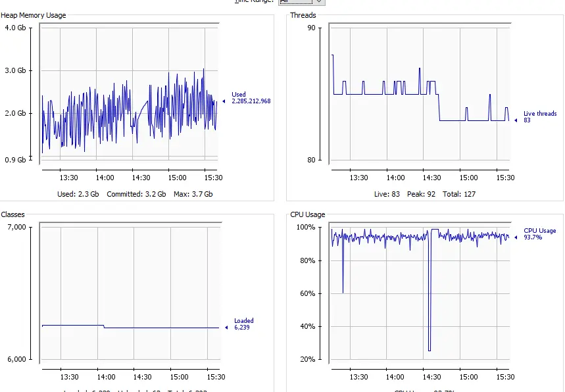Select the 'CPU Usage' panel title
This screenshot has height=392, width=565.
click(x=308, y=214)
